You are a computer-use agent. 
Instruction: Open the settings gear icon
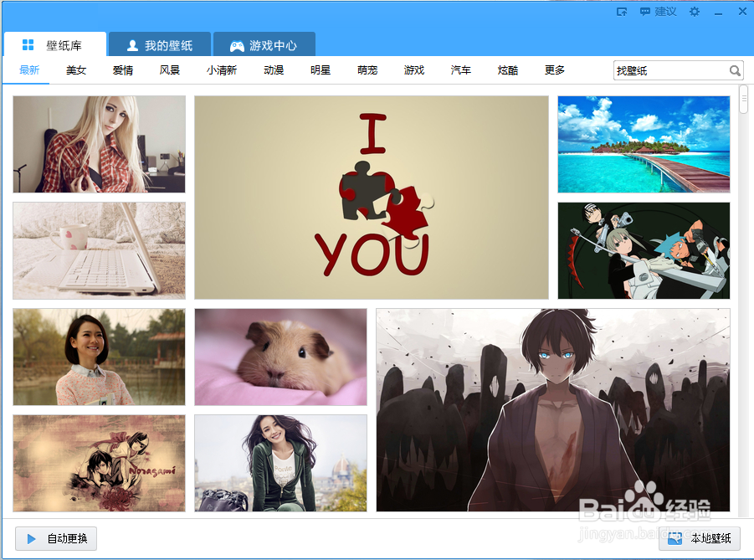point(694,11)
